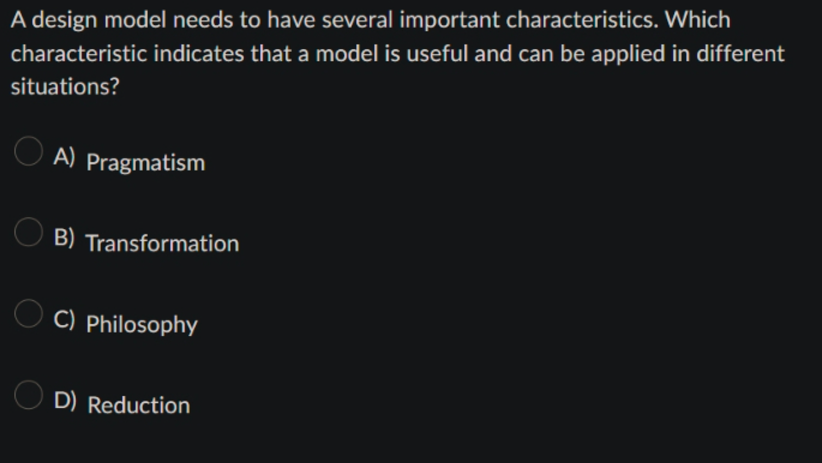This screenshot has height=463, width=822.
Task: Click the 'C)' letter label
Action: point(64,319)
